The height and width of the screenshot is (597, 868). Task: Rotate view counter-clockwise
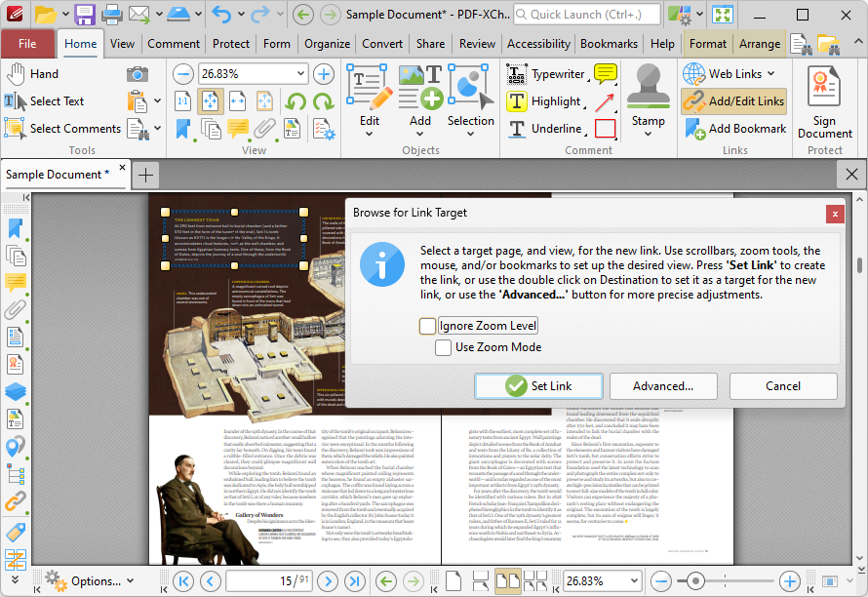click(x=296, y=101)
